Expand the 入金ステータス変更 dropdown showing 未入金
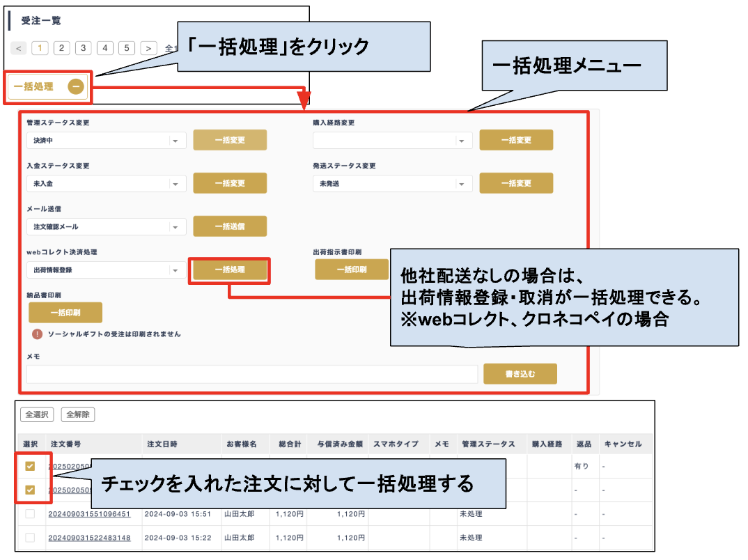Viewport: 748px width, 560px height. coord(106,184)
